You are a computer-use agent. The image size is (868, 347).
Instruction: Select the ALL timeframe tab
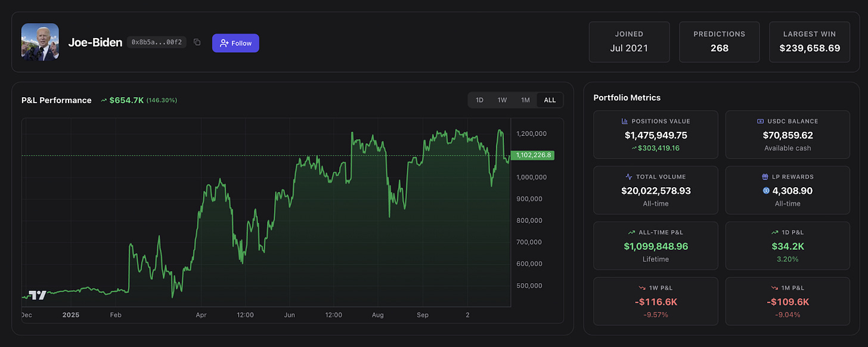pyautogui.click(x=550, y=100)
